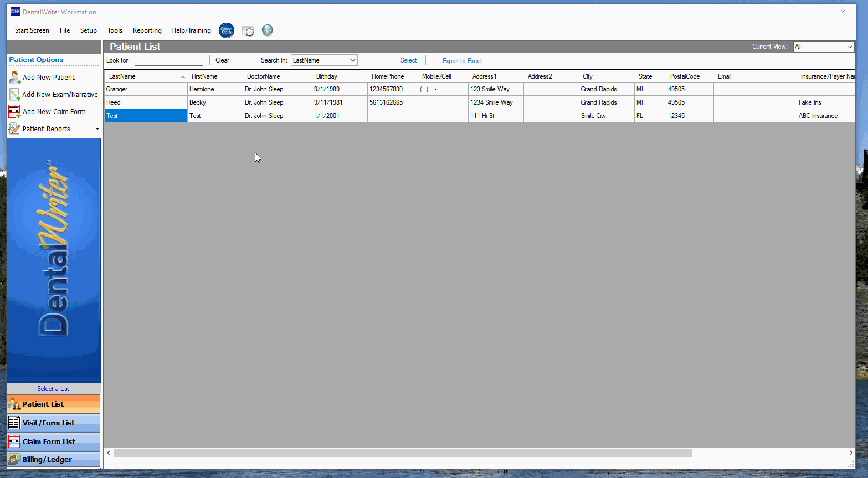Click the Clear button
The width and height of the screenshot is (868, 478).
(x=223, y=60)
